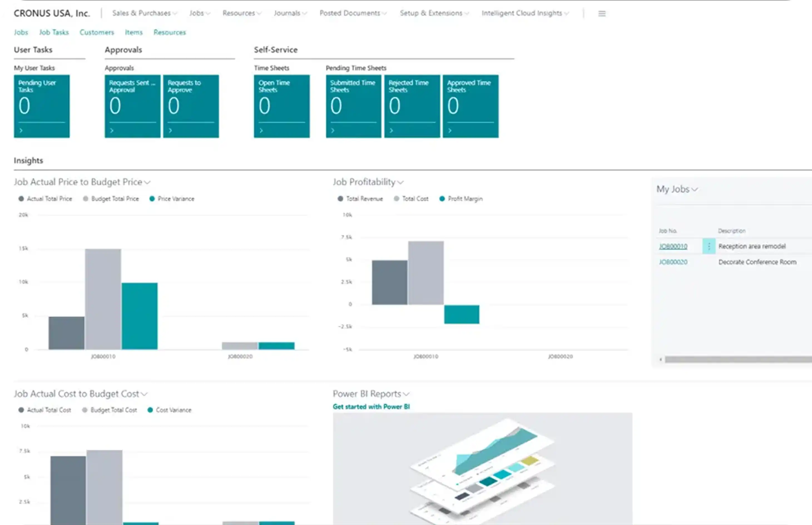
Task: Click the hamburger more-options icon in navigation bar
Action: coord(602,14)
